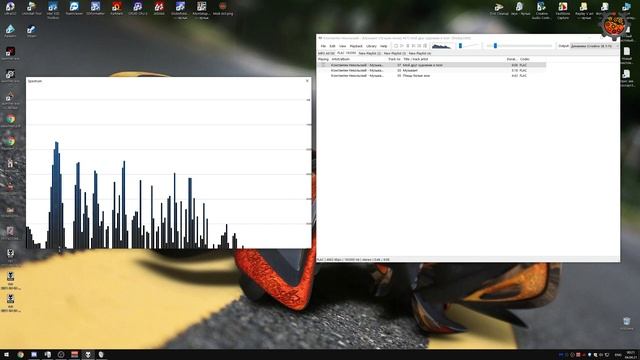
Task: Open the Uninstall Tool desktop icon
Action: click(x=31, y=8)
